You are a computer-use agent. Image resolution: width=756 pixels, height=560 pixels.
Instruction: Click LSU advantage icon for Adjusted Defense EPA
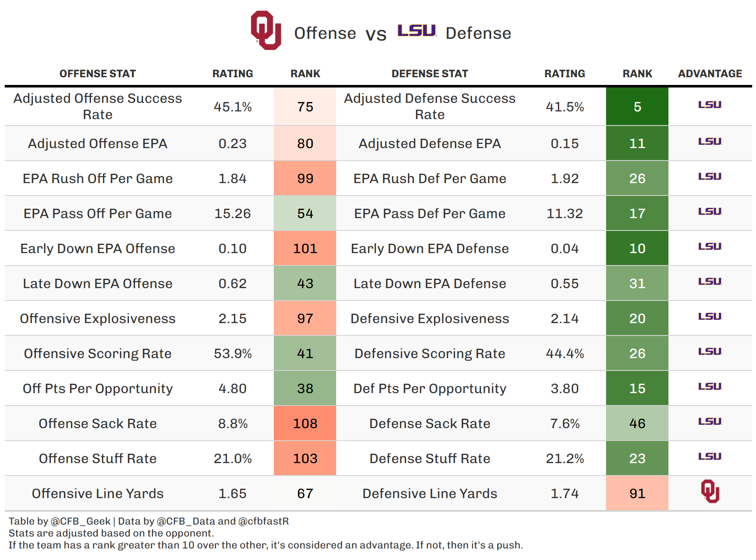(x=710, y=141)
